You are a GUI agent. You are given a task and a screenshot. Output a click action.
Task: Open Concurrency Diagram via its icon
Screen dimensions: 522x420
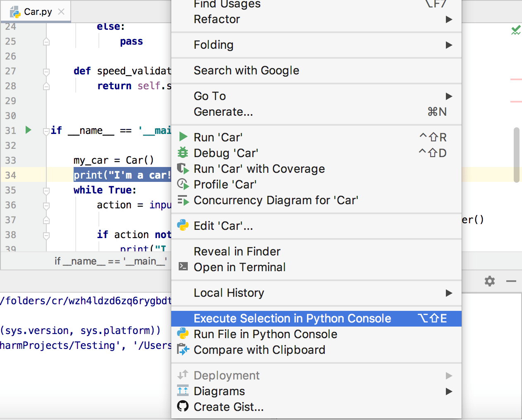(183, 200)
